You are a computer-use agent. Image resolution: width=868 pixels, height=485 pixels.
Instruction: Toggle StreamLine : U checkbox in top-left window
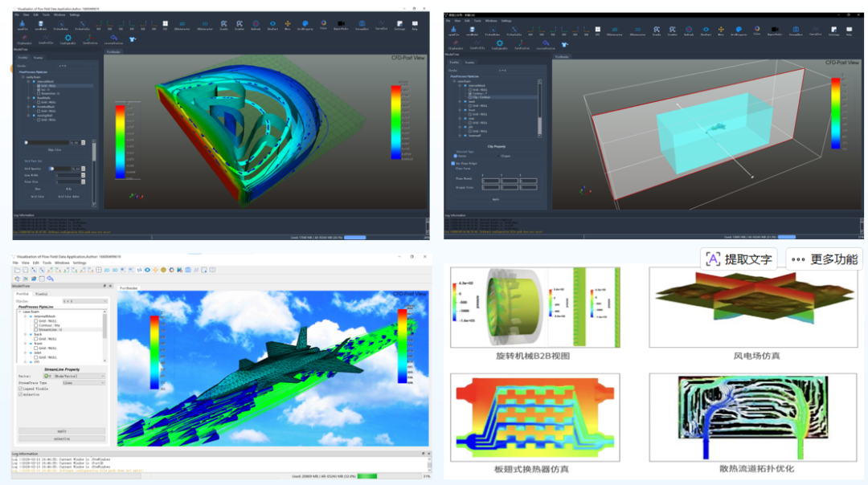[39, 93]
